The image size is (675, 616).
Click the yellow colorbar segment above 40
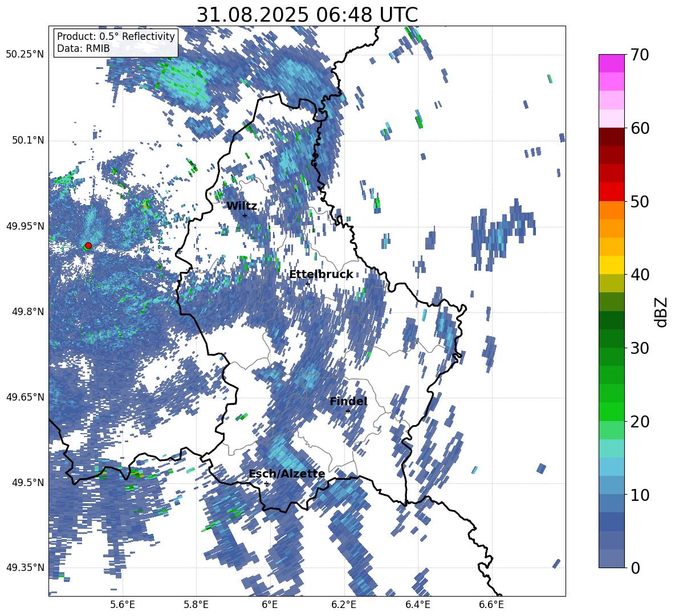[611, 265]
